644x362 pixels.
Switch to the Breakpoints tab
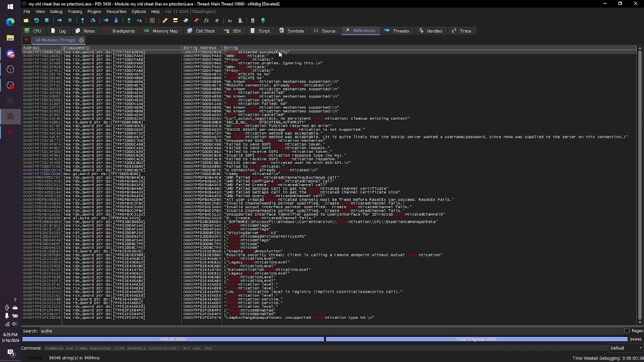tap(119, 31)
